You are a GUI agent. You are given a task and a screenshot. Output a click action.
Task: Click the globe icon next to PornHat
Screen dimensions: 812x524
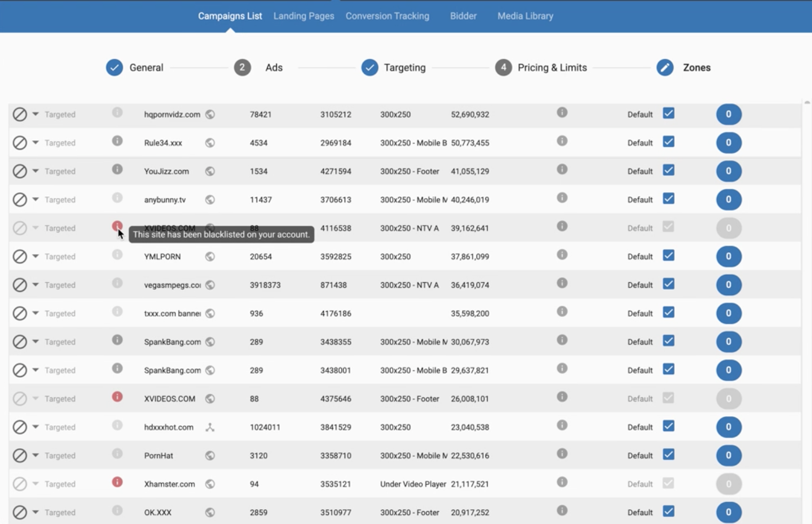click(x=210, y=456)
